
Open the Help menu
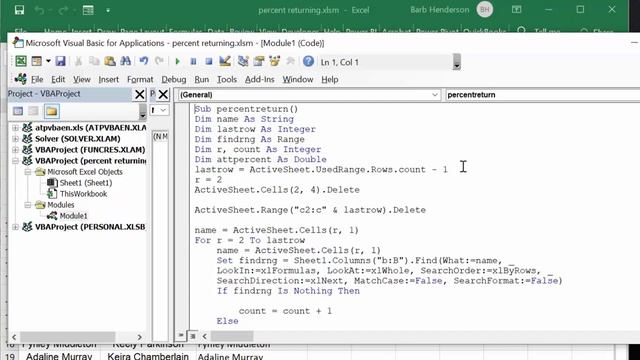coord(330,80)
